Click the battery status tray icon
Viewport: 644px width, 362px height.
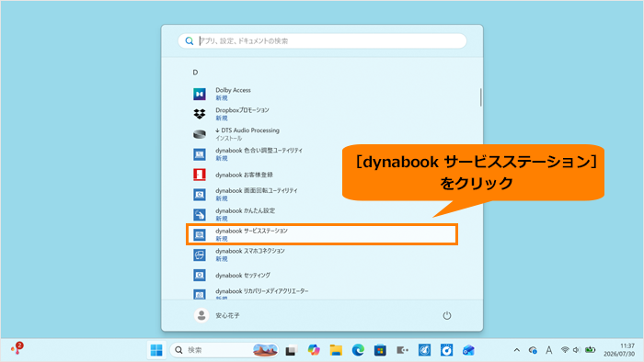point(591,350)
